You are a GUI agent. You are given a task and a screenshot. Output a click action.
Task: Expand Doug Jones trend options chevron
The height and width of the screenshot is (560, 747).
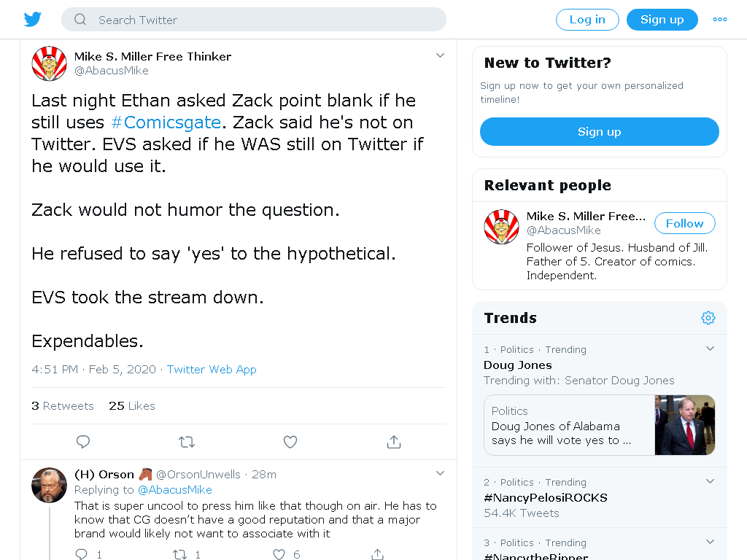710,348
